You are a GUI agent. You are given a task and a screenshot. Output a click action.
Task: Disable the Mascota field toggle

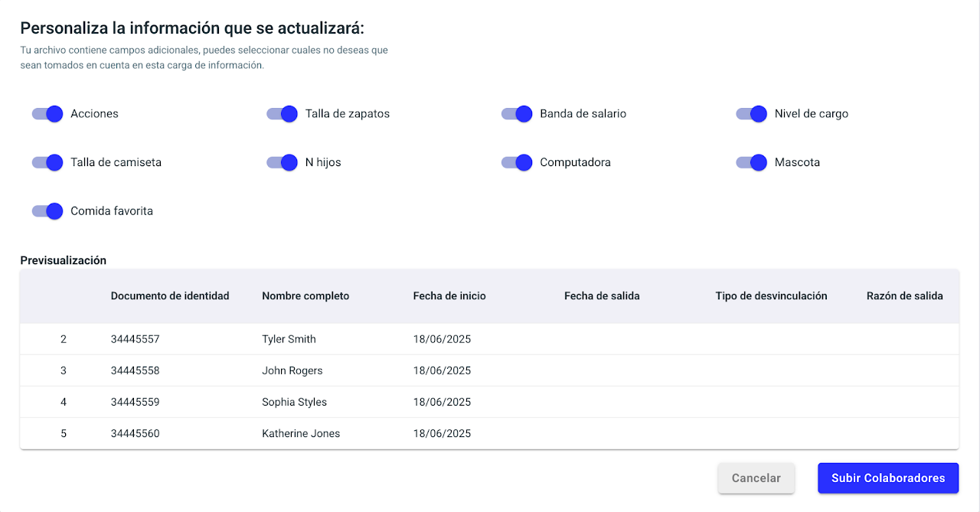tap(751, 162)
